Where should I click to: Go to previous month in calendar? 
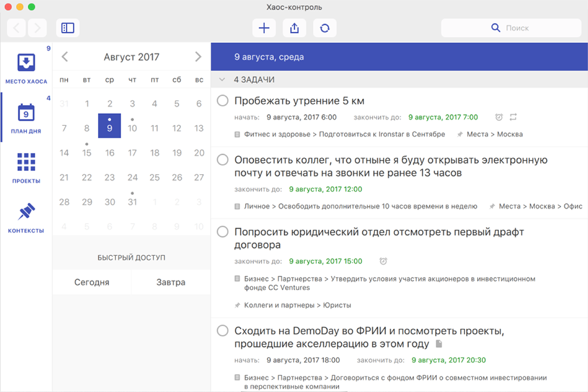click(x=65, y=56)
